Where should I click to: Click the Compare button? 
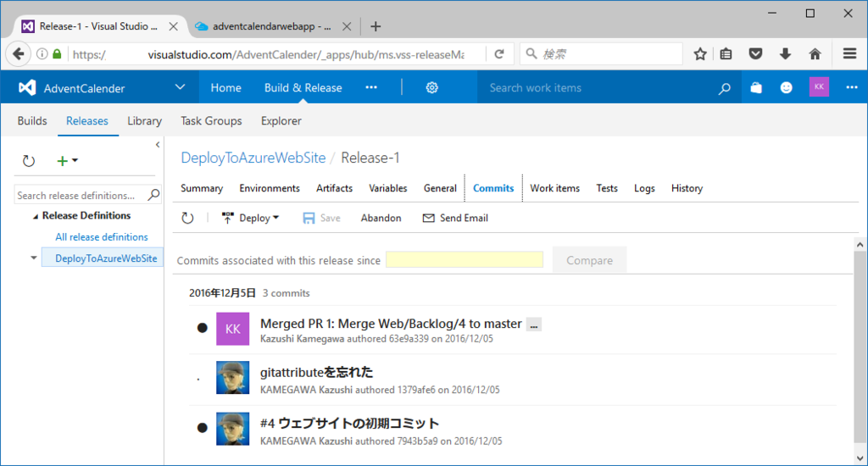[590, 260]
